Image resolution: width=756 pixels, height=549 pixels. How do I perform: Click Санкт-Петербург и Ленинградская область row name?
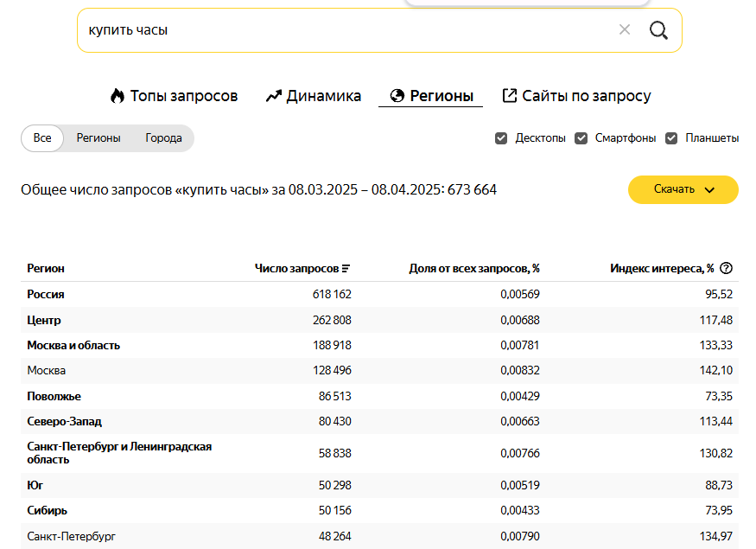[119, 453]
